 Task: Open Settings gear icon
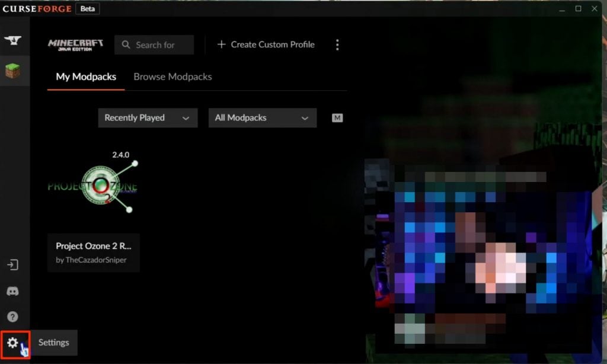coord(13,343)
